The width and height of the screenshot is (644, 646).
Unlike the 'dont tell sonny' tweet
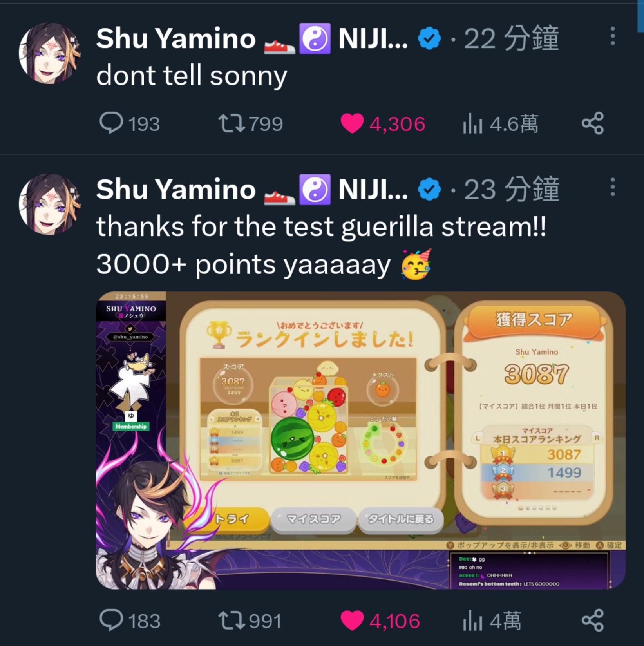[x=383, y=123]
